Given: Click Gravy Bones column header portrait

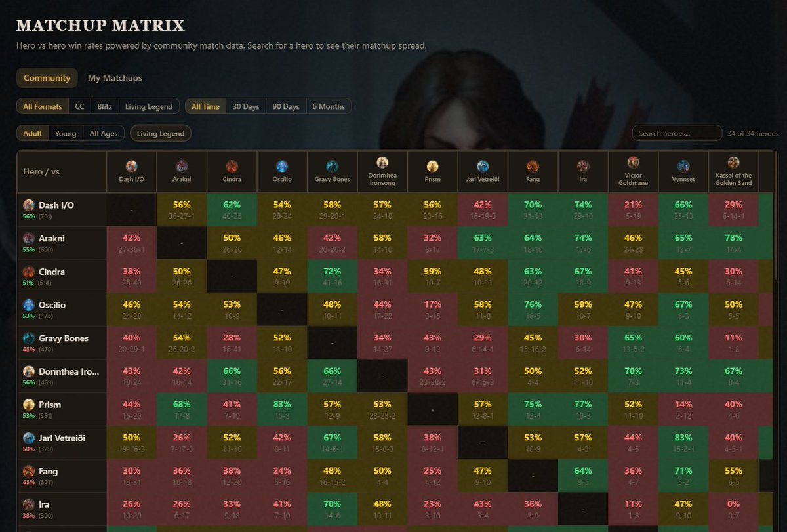Looking at the screenshot, I should 333,166.
